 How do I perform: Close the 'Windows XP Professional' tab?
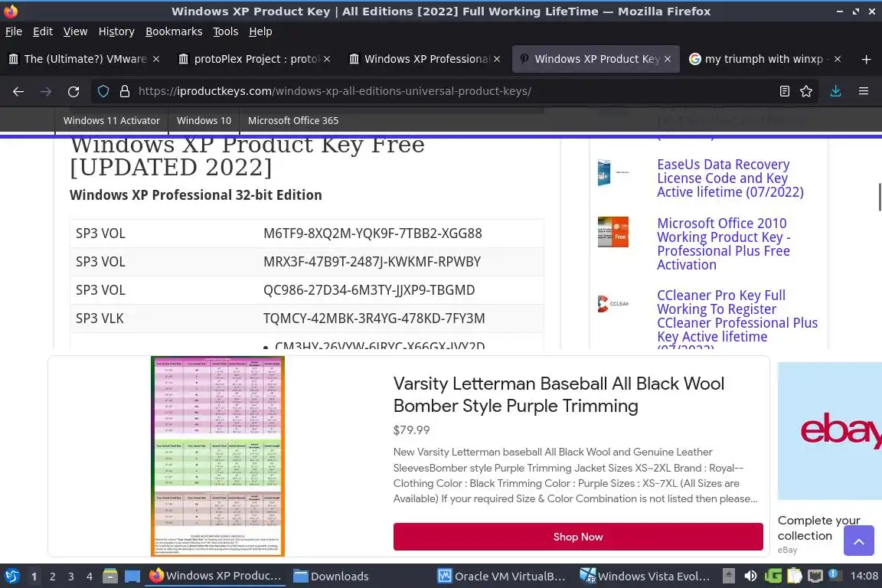coord(497,59)
